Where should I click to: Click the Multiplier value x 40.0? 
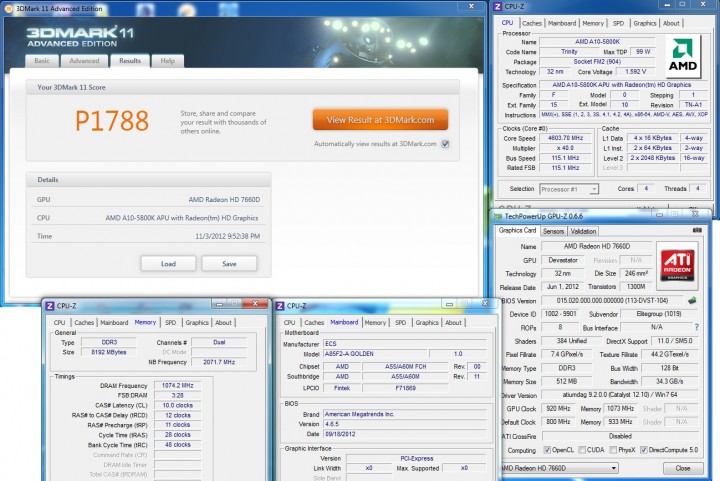pyautogui.click(x=566, y=148)
